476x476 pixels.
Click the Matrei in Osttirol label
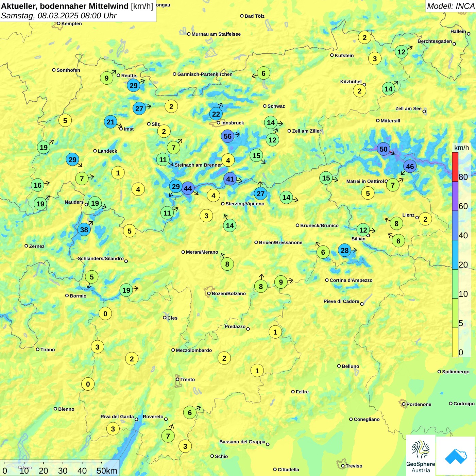point(365,181)
